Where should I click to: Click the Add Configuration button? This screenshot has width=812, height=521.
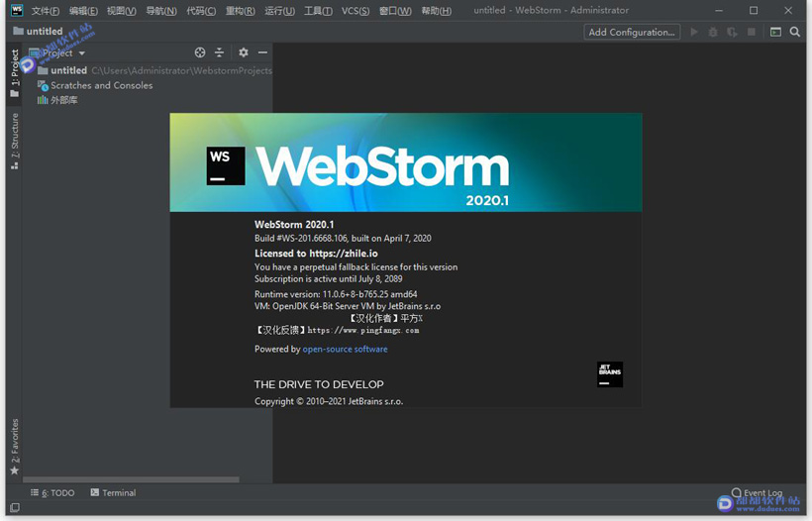coord(632,32)
